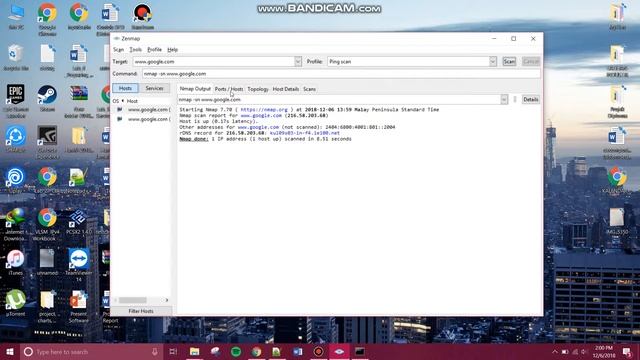Open Spotify from the taskbar

(236, 351)
